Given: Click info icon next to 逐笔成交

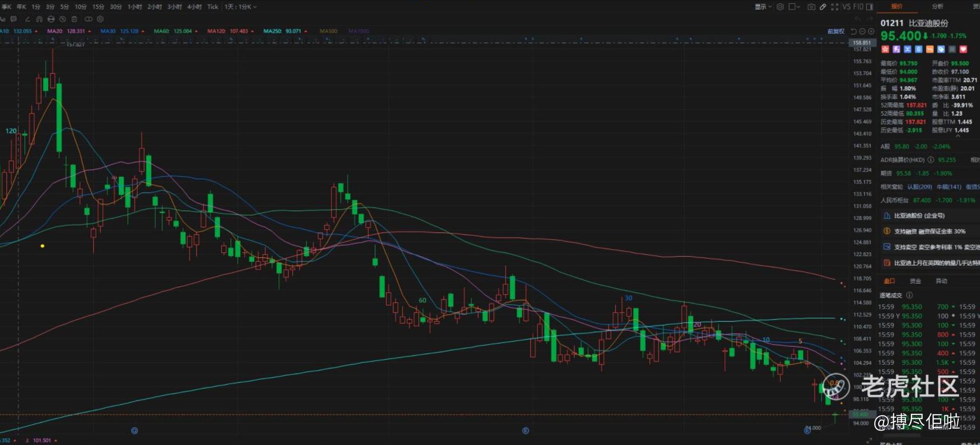Looking at the screenshot, I should point(909,295).
